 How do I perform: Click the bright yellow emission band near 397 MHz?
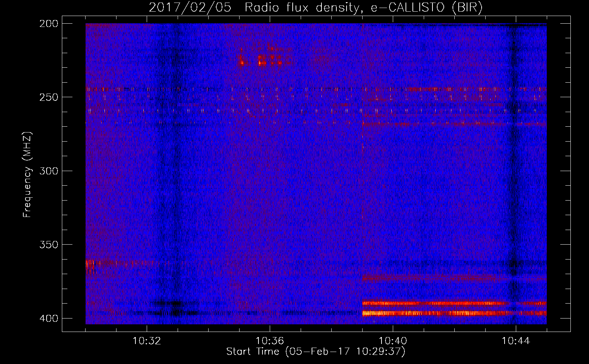(454, 313)
